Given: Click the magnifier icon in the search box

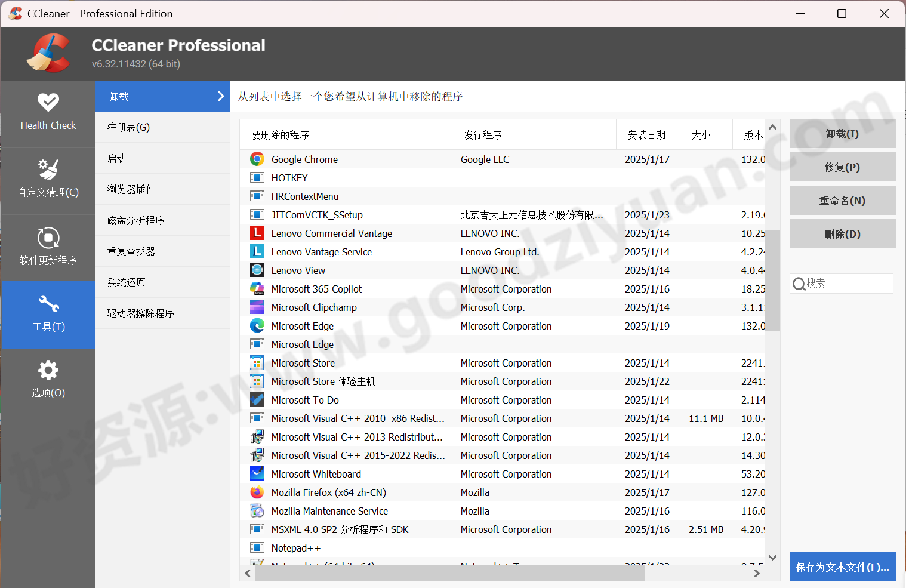Looking at the screenshot, I should pos(800,284).
